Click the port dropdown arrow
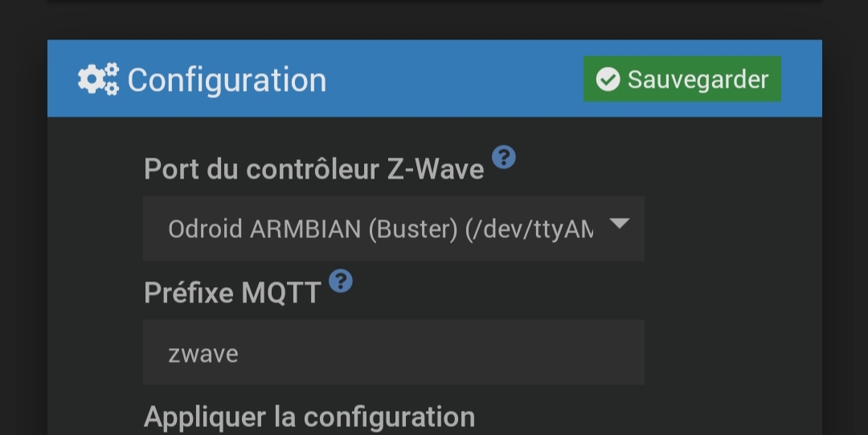Viewport: 868px width, 435px height. [x=619, y=224]
